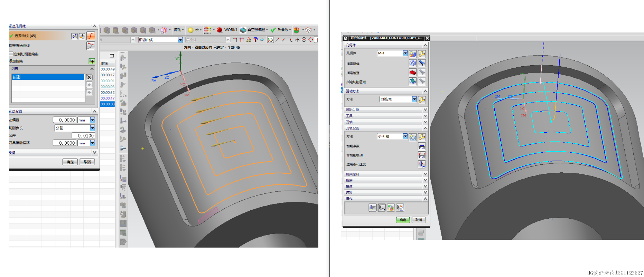Screen dimensions: 644x277
Task: Select the 00:00:32 time row
Action: pos(108,93)
